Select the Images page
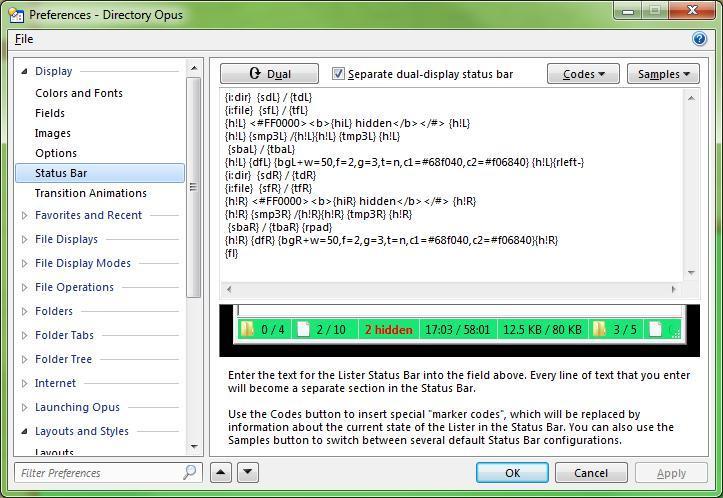The height and width of the screenshot is (498, 723). (53, 133)
